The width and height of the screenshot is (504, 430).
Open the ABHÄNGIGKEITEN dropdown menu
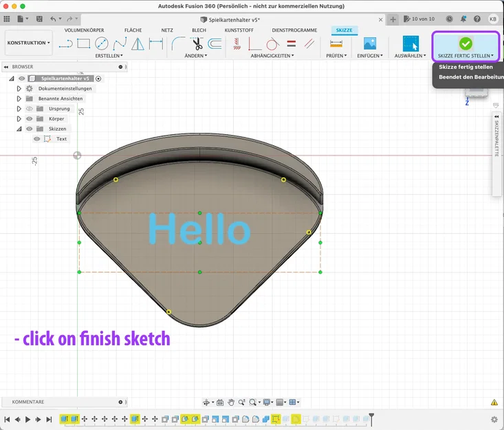272,56
